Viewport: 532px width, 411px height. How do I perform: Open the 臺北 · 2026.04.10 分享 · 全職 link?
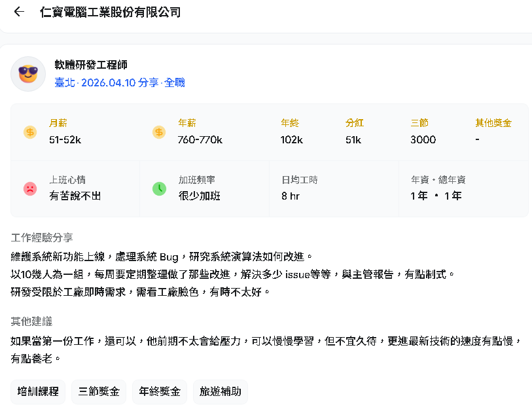point(120,82)
